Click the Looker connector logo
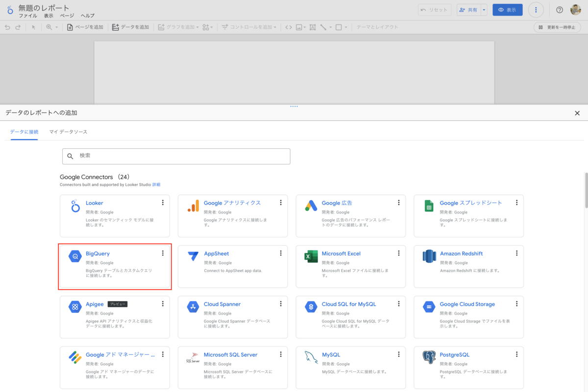Image resolution: width=588 pixels, height=392 pixels. 75,206
